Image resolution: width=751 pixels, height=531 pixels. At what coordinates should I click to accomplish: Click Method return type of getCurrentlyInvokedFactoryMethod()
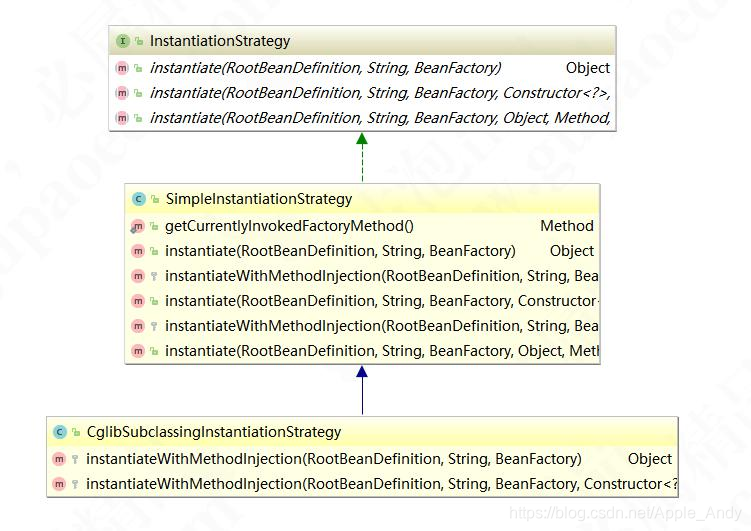click(x=567, y=226)
